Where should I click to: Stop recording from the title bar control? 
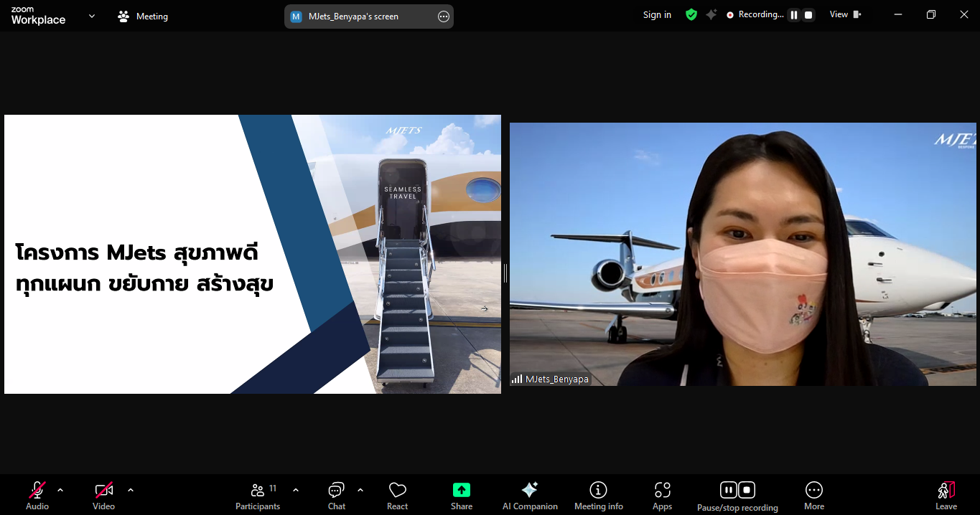click(808, 15)
